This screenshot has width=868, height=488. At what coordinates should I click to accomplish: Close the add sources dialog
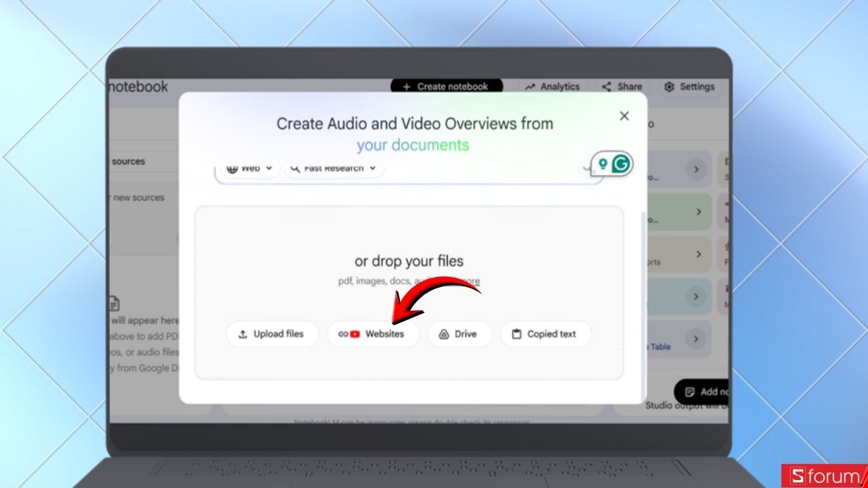(x=624, y=116)
